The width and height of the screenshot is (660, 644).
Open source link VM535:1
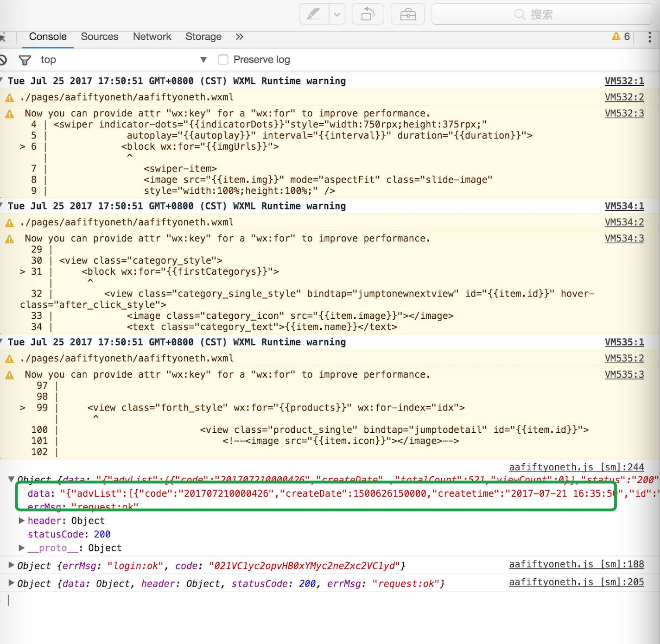624,342
